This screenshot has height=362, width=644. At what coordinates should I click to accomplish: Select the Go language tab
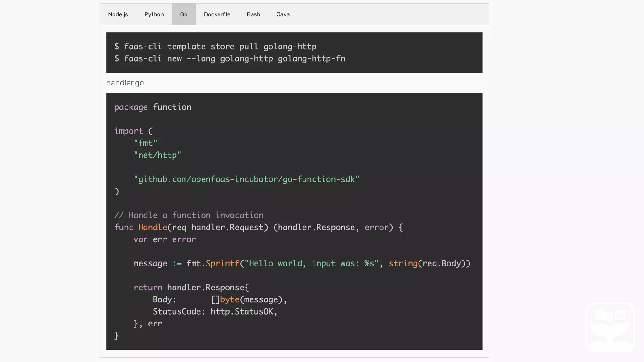(x=184, y=14)
